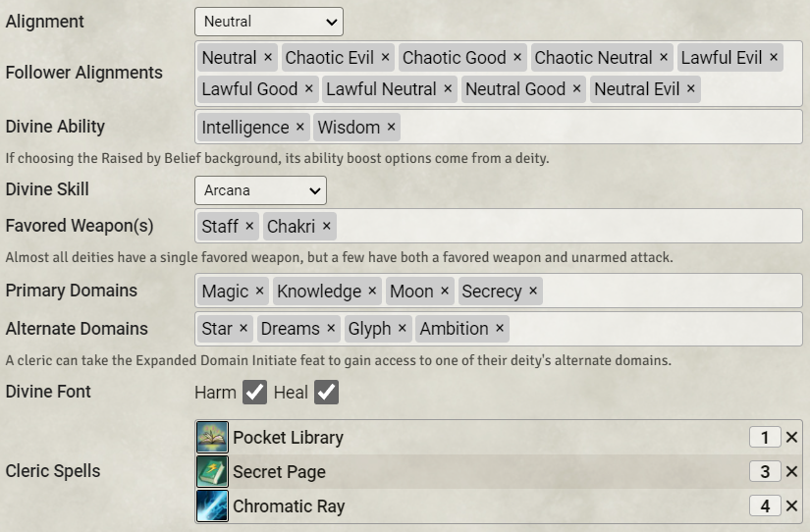Viewport: 810px width, 532px height.
Task: Open the Alignment dropdown
Action: (268, 22)
